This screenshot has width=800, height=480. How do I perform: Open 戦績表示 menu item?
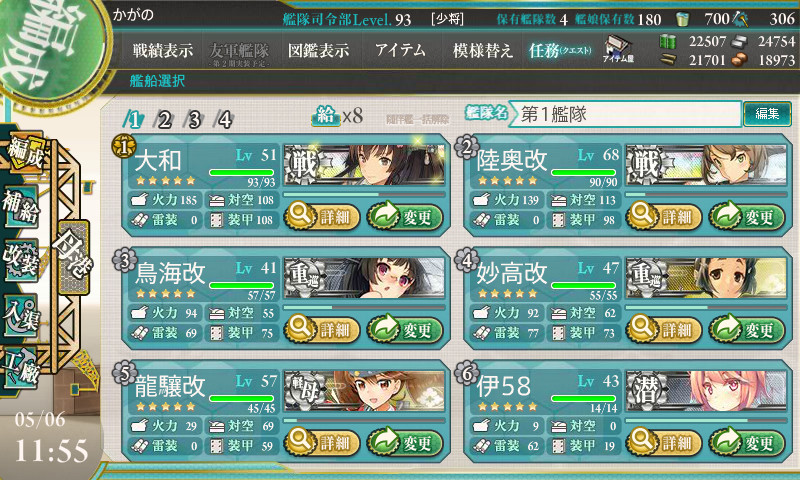163,50
